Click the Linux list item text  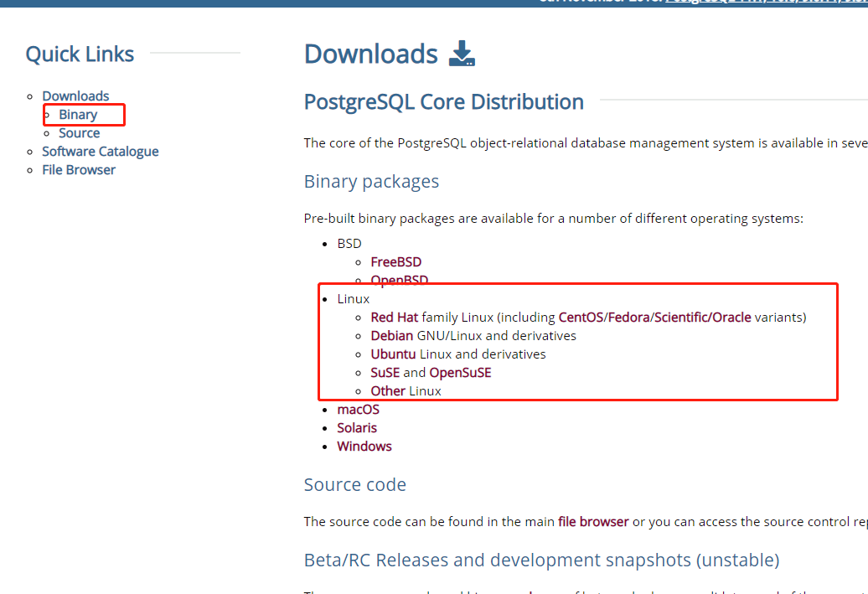point(354,299)
